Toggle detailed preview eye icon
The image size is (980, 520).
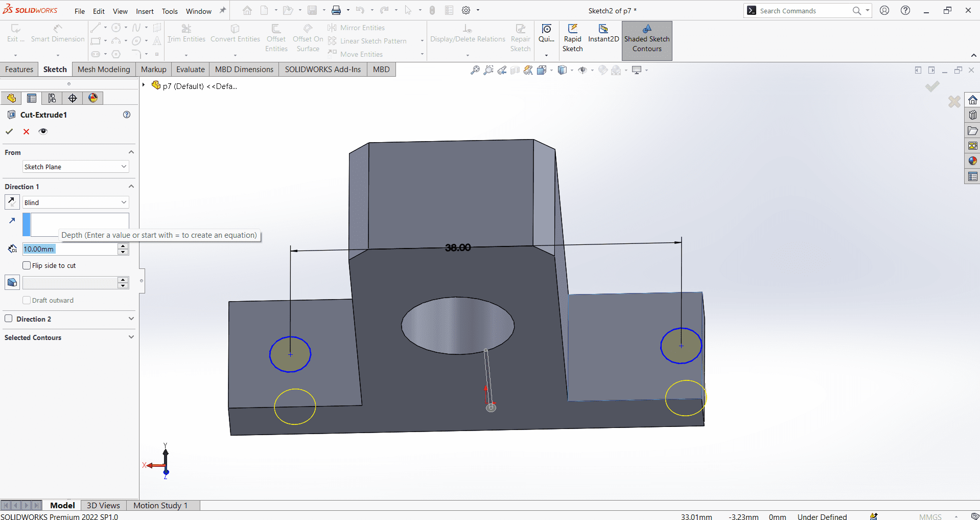pyautogui.click(x=43, y=131)
